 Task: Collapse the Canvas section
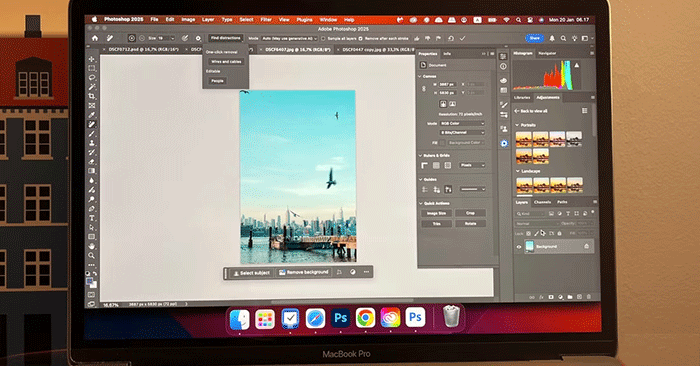pyautogui.click(x=420, y=76)
